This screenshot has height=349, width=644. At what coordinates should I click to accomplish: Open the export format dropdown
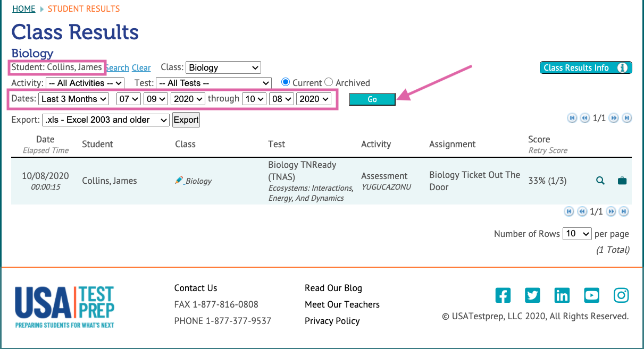click(106, 120)
